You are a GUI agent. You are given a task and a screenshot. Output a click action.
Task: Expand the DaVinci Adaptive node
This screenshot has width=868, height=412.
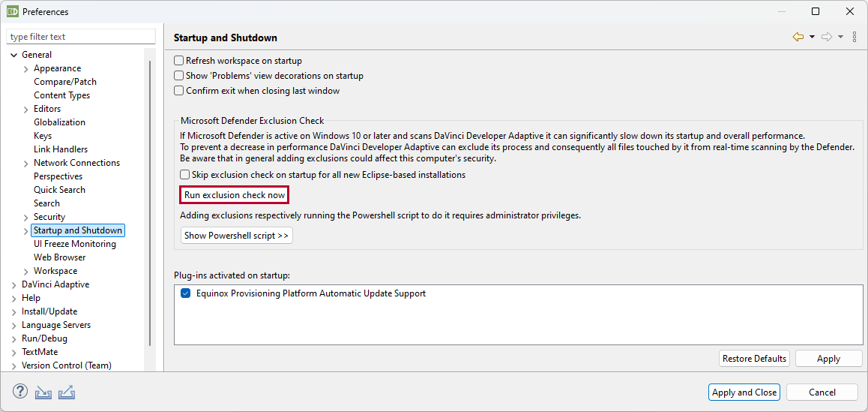tap(13, 285)
